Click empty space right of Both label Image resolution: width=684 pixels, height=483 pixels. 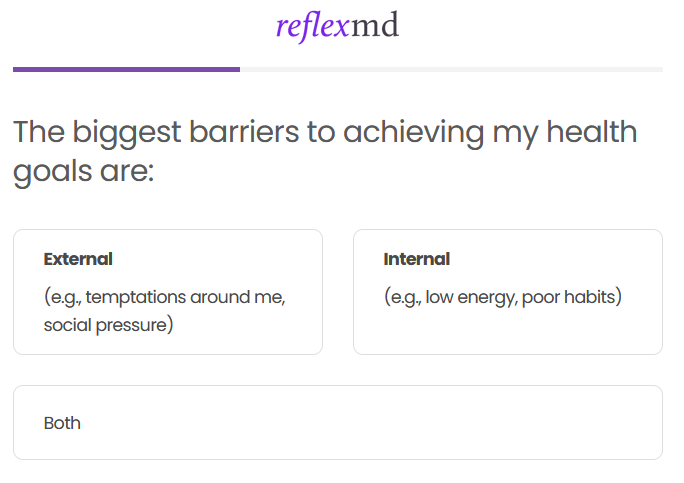coord(400,422)
